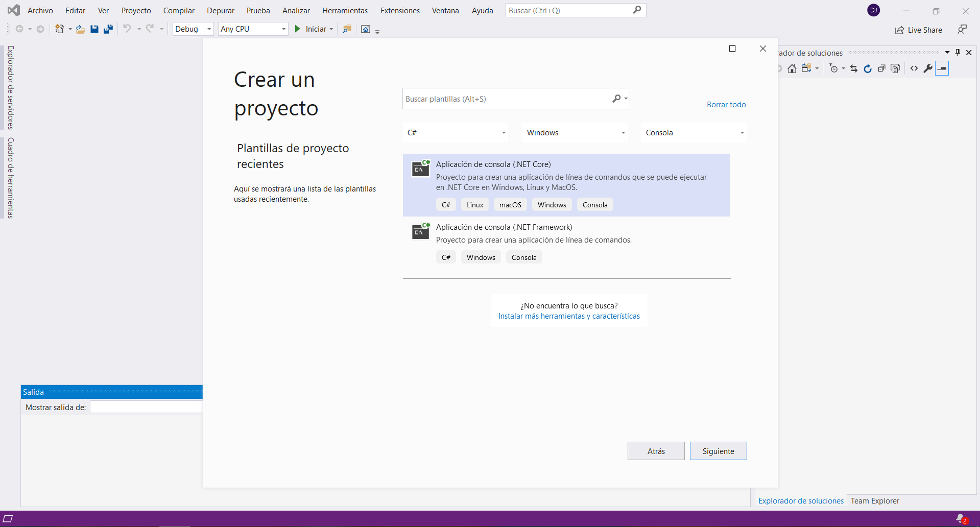Open the C# language filter dropdown
980x527 pixels.
tap(456, 133)
